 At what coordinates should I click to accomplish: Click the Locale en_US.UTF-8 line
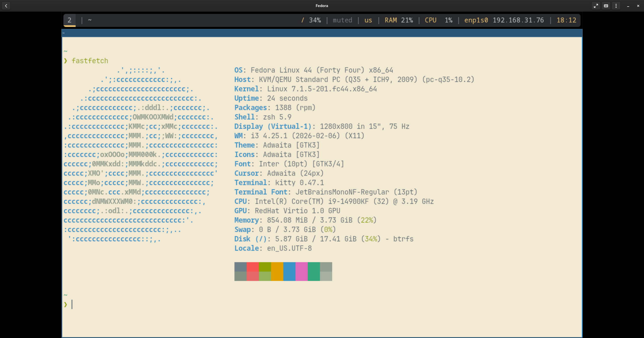[273, 248]
